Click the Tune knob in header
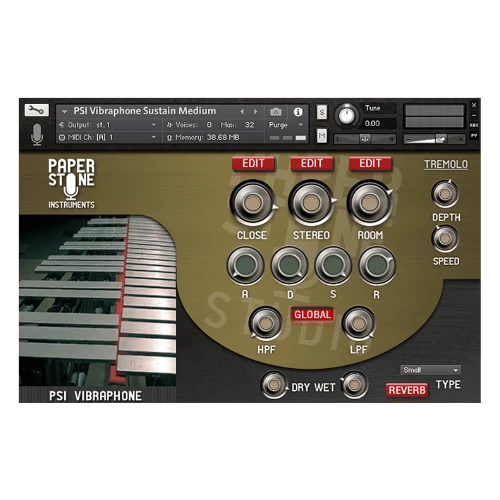 point(347,115)
